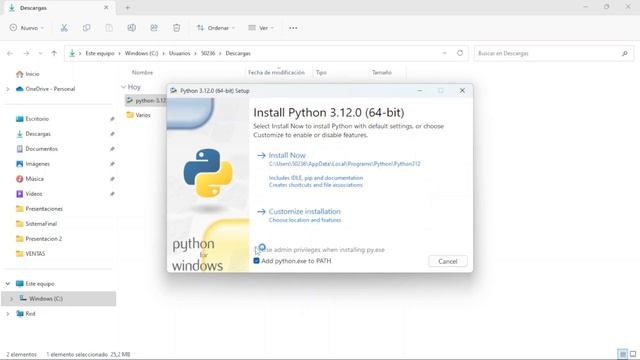Select the Varios folder in file list
The image size is (640, 360).
[x=138, y=115]
